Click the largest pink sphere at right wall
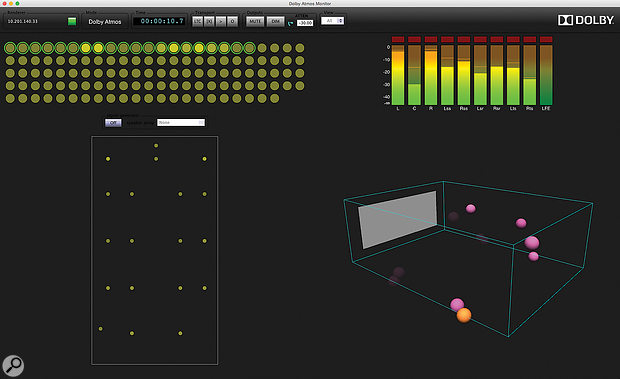 (532, 242)
